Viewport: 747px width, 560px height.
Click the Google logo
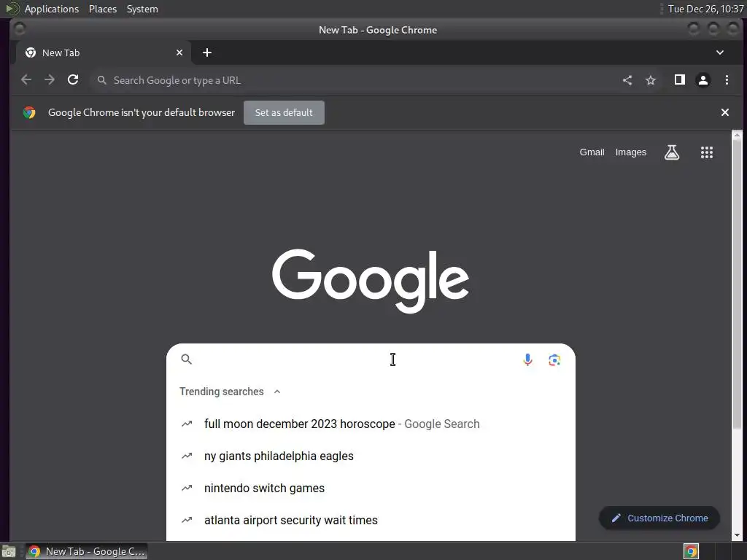point(371,281)
